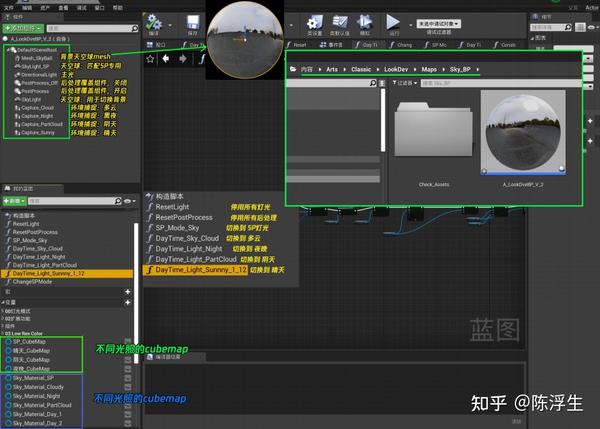Open the Details property matrix grid icon

coord(580,27)
